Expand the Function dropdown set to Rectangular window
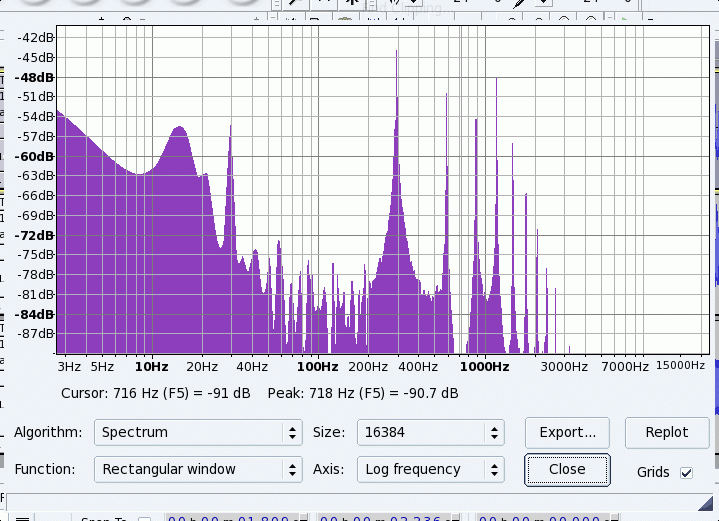The width and height of the screenshot is (719, 521). coord(198,469)
